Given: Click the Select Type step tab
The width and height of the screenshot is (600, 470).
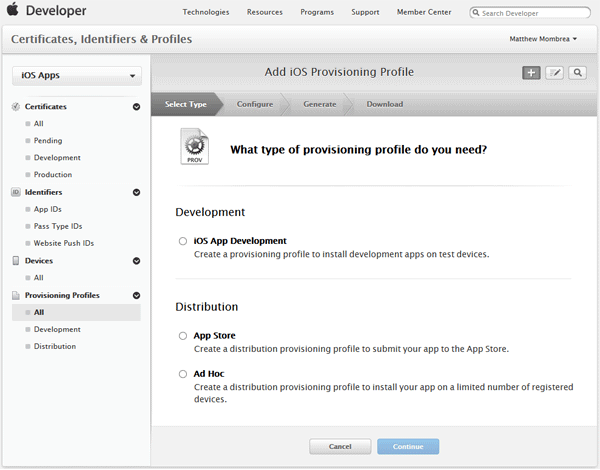Looking at the screenshot, I should coord(186,104).
